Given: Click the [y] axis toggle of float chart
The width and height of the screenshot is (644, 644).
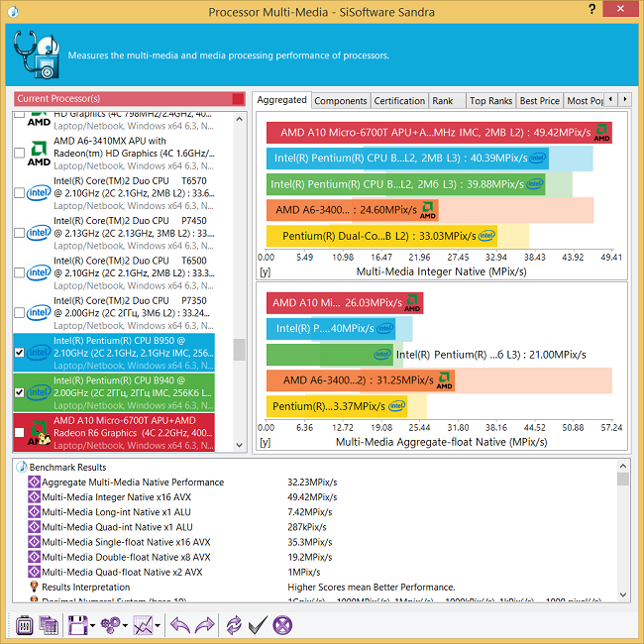Looking at the screenshot, I should coord(266,442).
